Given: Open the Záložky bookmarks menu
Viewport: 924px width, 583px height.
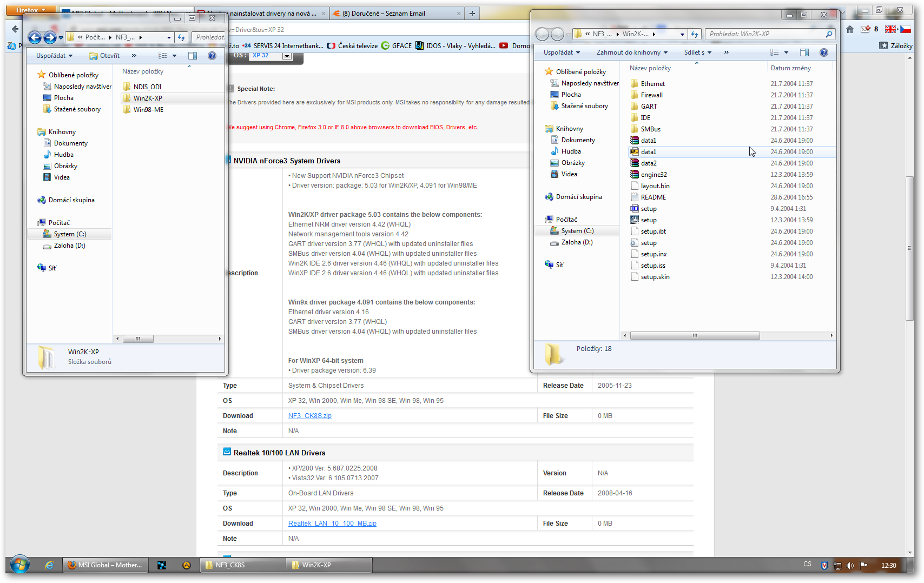Looking at the screenshot, I should [896, 46].
